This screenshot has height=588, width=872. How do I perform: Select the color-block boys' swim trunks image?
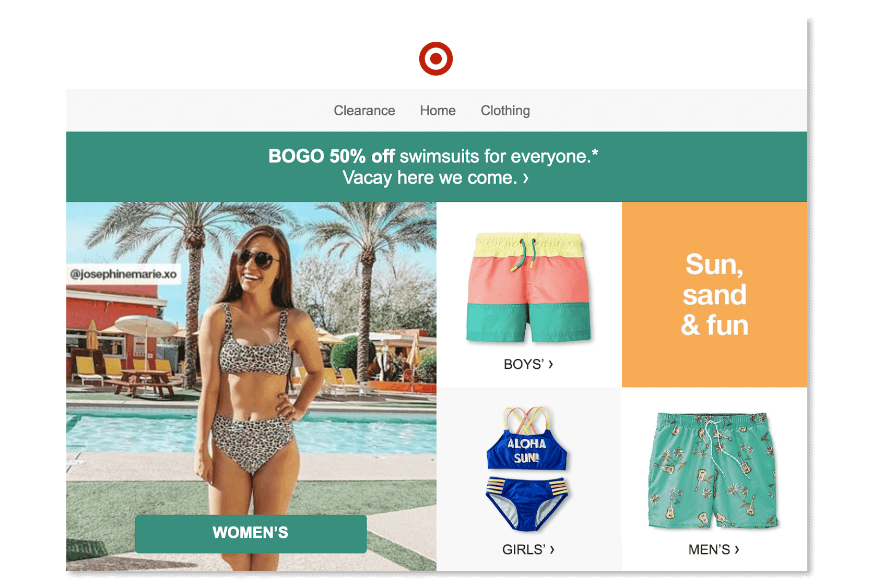[x=528, y=287]
